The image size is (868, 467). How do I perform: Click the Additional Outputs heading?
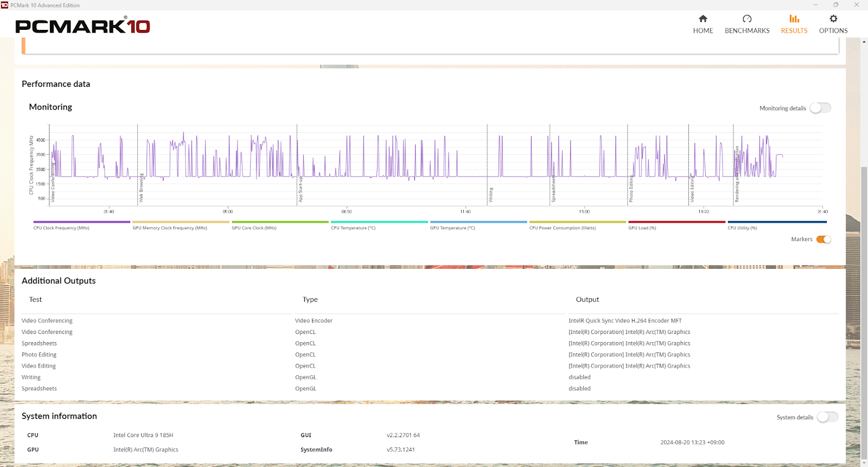(59, 281)
